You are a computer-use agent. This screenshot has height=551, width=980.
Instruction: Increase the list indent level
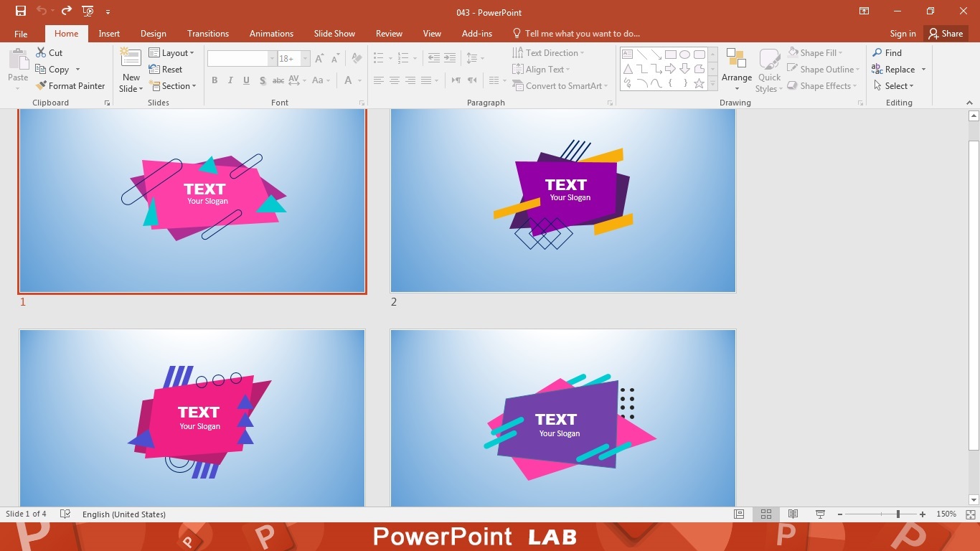(450, 58)
